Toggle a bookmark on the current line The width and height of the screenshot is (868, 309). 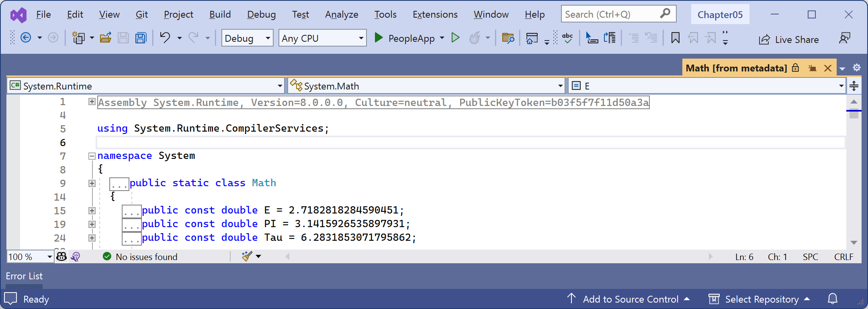pyautogui.click(x=676, y=38)
